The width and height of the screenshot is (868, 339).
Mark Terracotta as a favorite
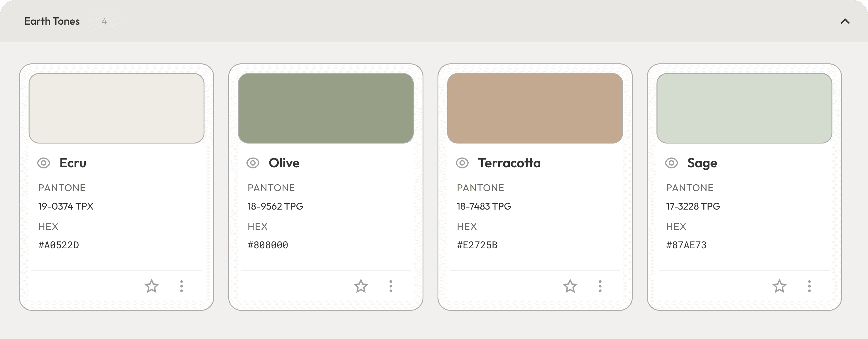tap(570, 286)
